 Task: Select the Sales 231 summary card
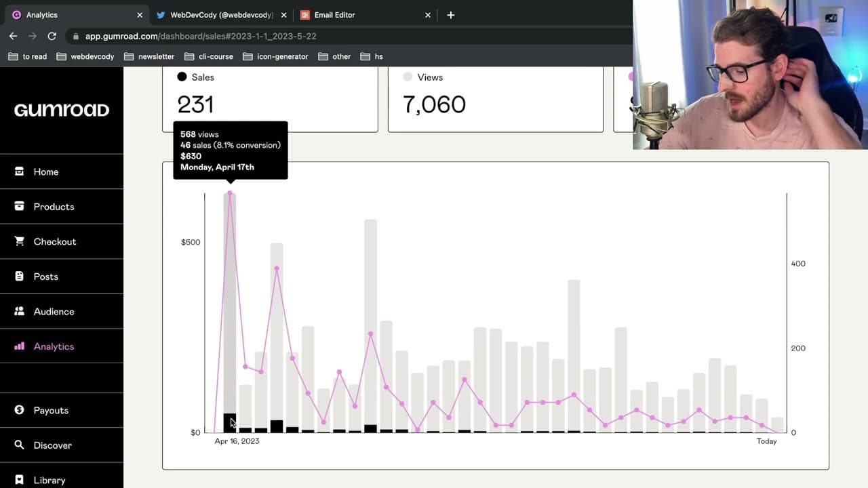(x=270, y=99)
